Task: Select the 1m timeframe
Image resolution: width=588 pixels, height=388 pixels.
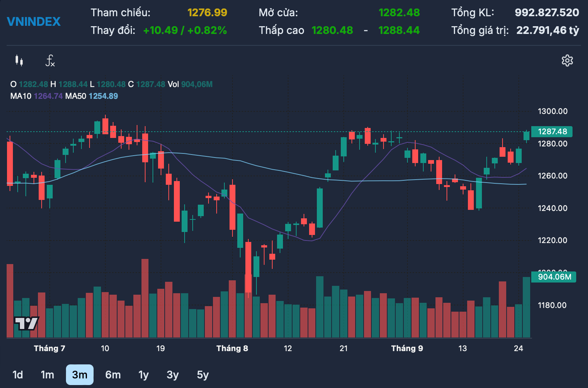Action: (x=47, y=375)
